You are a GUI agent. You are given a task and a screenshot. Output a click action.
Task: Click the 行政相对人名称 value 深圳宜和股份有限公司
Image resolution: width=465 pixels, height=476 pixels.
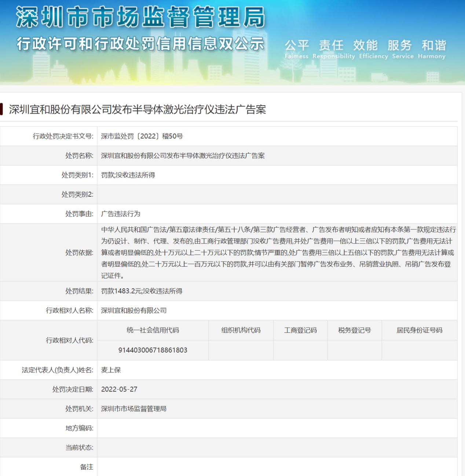pos(134,310)
